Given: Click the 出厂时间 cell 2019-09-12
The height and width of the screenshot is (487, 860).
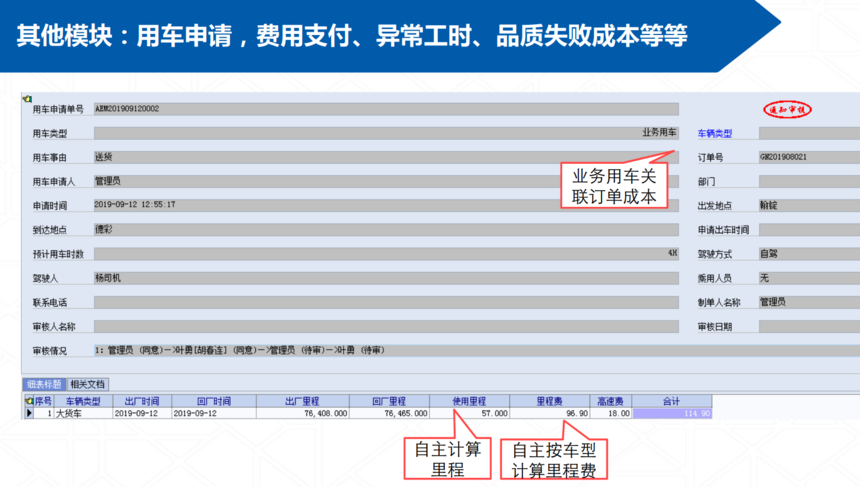Looking at the screenshot, I should coord(142,414).
